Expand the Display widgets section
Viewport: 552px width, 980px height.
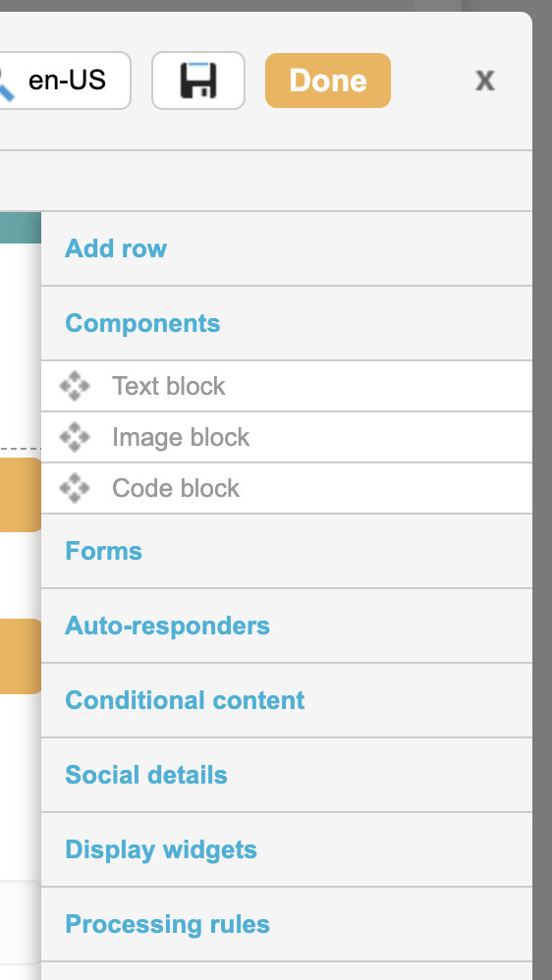coord(287,850)
